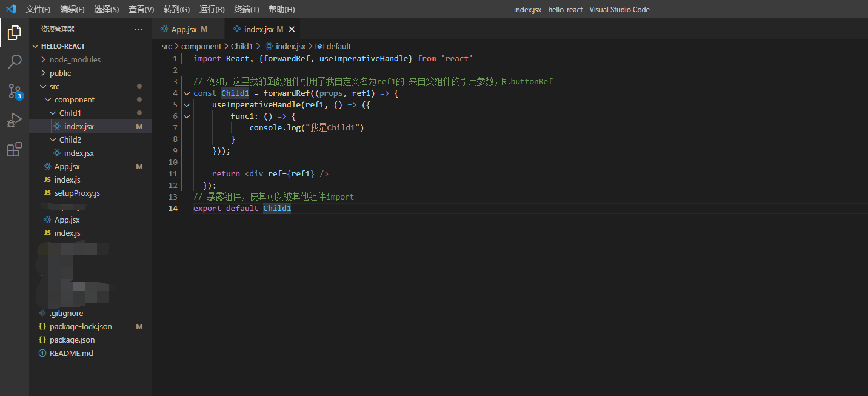Screen dimensions: 868x396
Task: Open more actions menu in Explorer header
Action: coord(138,29)
